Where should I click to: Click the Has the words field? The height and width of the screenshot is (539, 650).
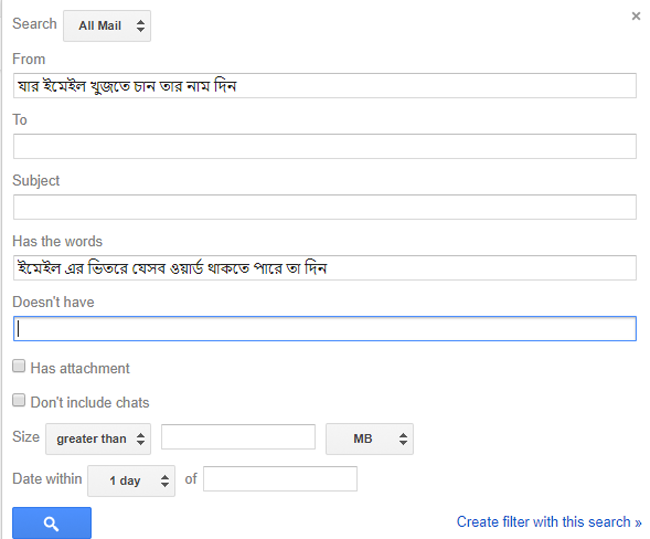tap(325, 268)
